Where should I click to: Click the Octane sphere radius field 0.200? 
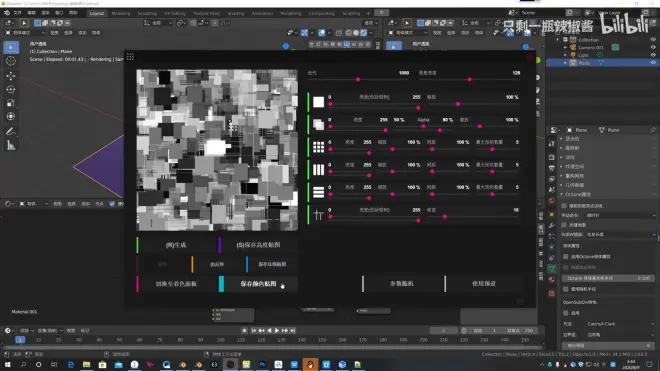[609, 278]
